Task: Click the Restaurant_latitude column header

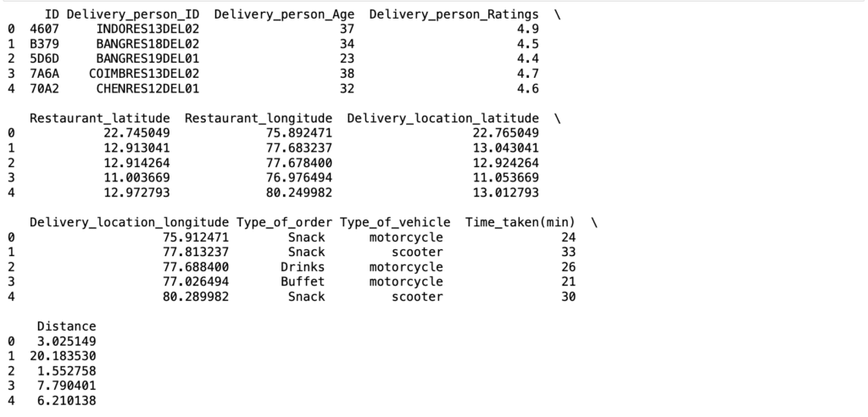Action: coord(100,119)
